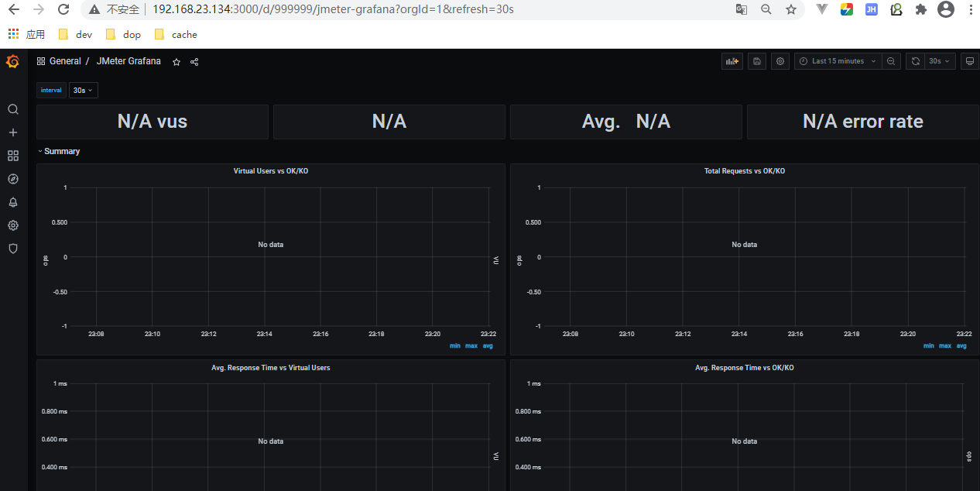980x491 pixels.
Task: Save the JMeter Grafana dashboard
Action: click(756, 60)
